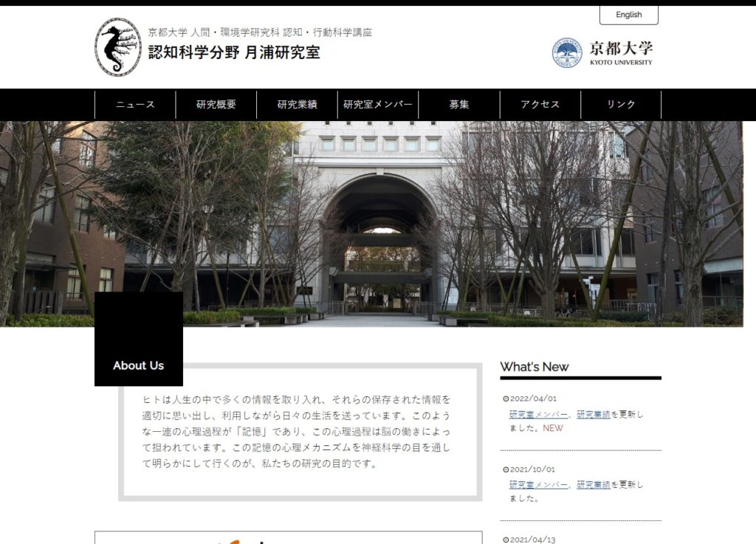Go to the 研究概要 page
Viewport: 756px width, 544px height.
pyautogui.click(x=216, y=105)
